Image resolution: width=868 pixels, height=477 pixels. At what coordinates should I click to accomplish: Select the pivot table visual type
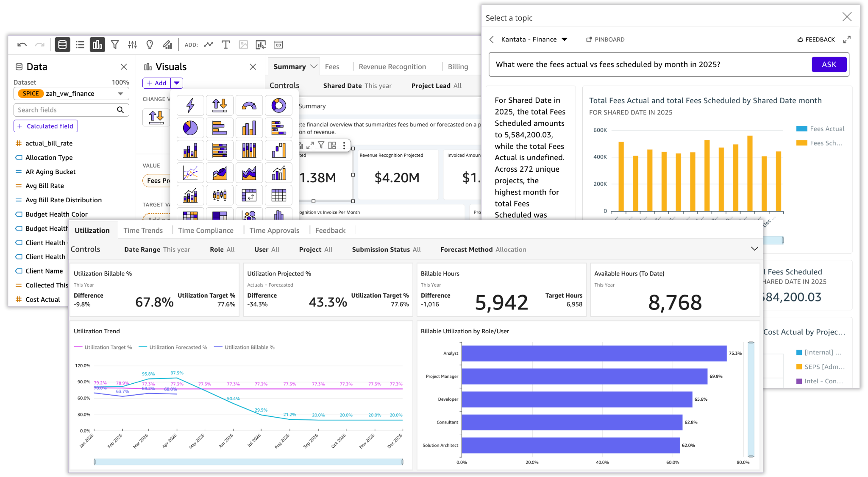point(249,195)
